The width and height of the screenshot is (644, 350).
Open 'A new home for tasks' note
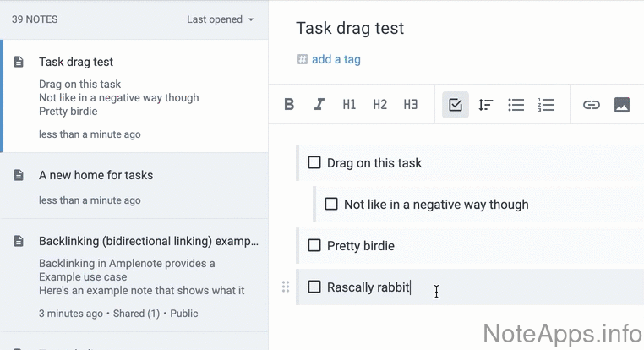(x=96, y=175)
